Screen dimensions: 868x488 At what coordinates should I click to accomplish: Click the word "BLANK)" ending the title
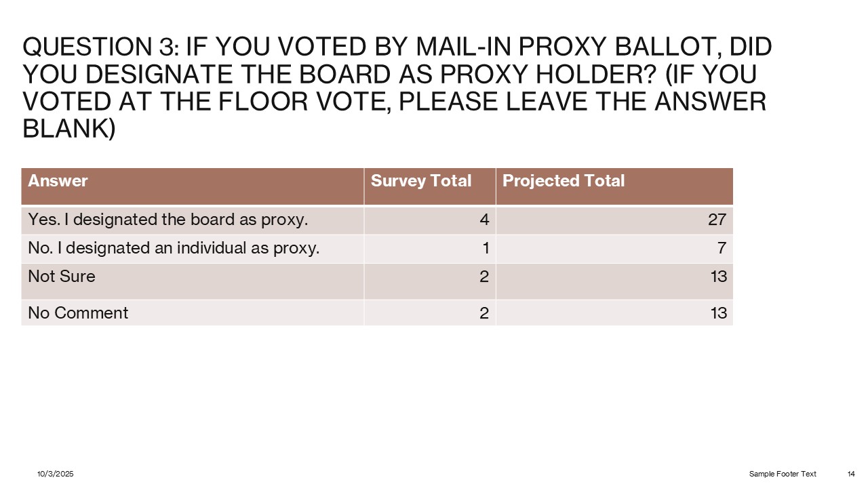[69, 128]
